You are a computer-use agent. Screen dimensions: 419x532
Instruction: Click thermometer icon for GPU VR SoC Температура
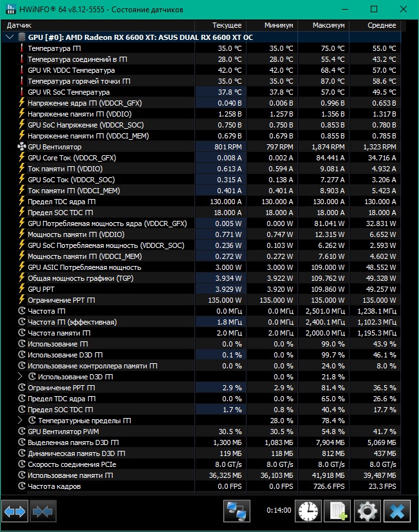[22, 92]
